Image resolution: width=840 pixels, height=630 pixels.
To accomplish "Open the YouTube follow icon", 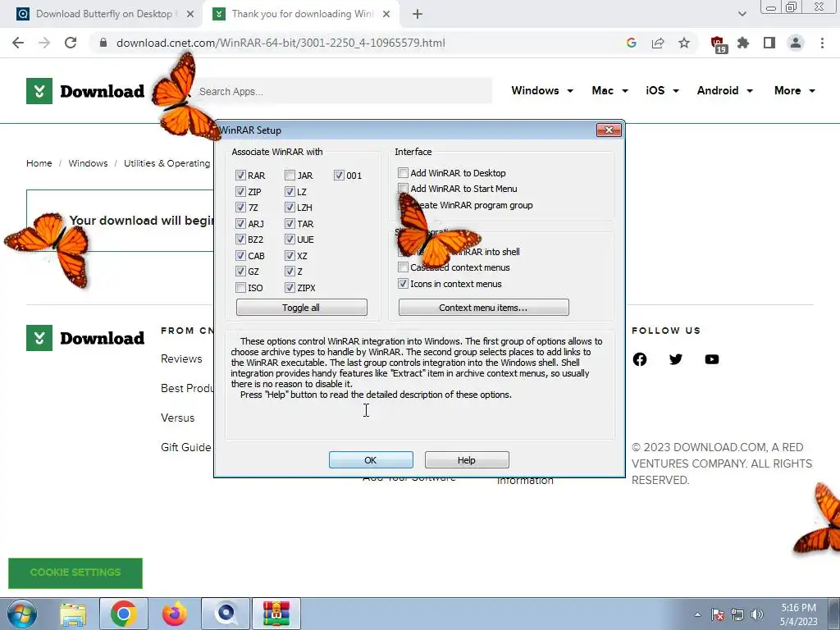I will tap(711, 359).
